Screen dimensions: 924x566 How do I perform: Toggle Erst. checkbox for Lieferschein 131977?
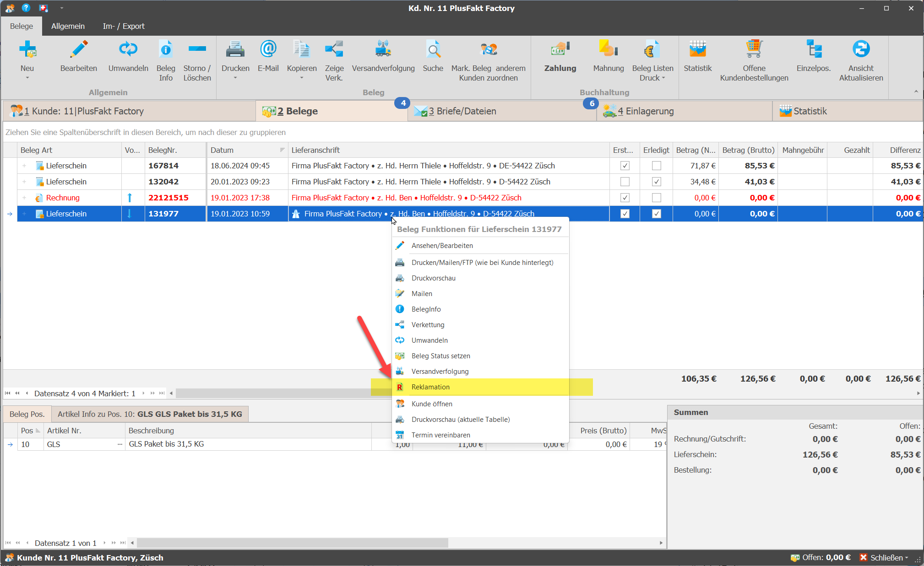[x=625, y=214]
